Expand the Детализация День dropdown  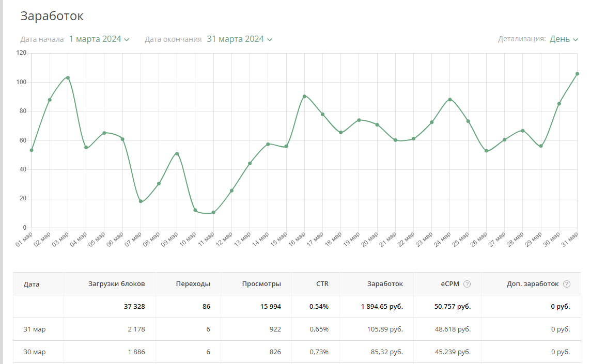[564, 39]
